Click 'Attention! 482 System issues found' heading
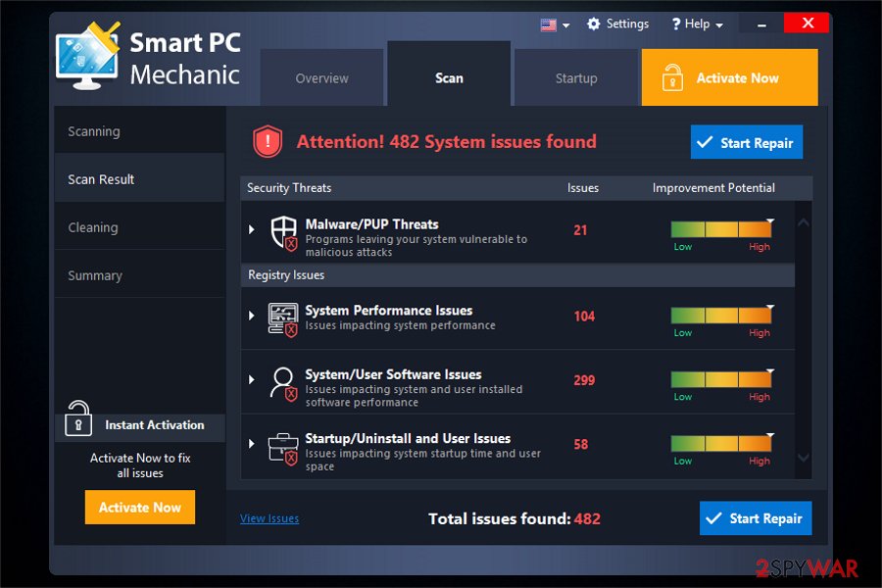Screen dimensions: 882x588 (x=446, y=141)
